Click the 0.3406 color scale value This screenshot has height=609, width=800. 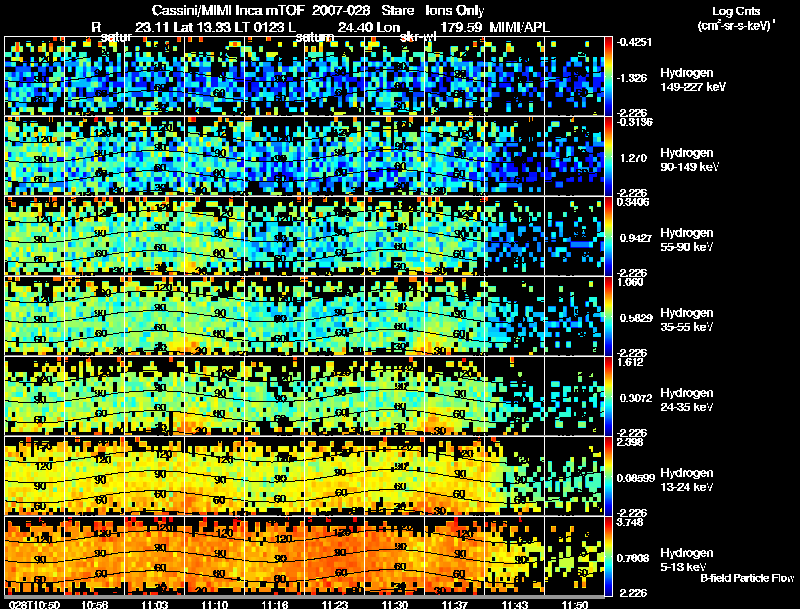[x=633, y=202]
